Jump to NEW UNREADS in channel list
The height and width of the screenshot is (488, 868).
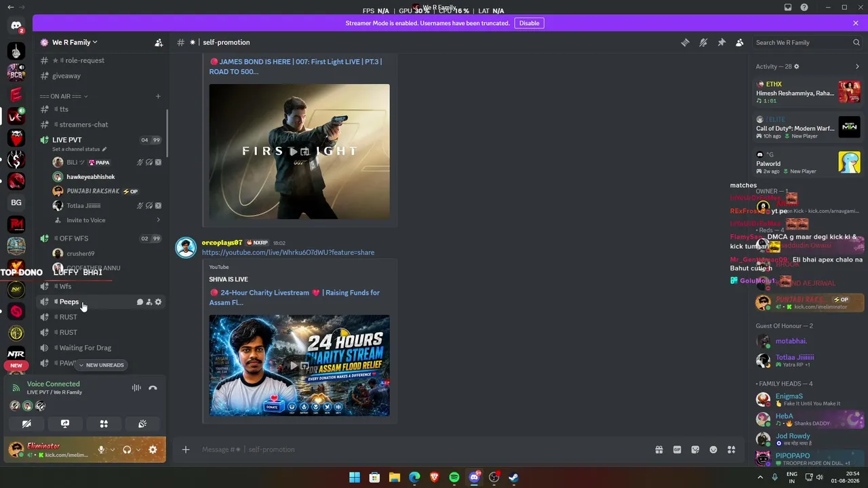(x=102, y=365)
